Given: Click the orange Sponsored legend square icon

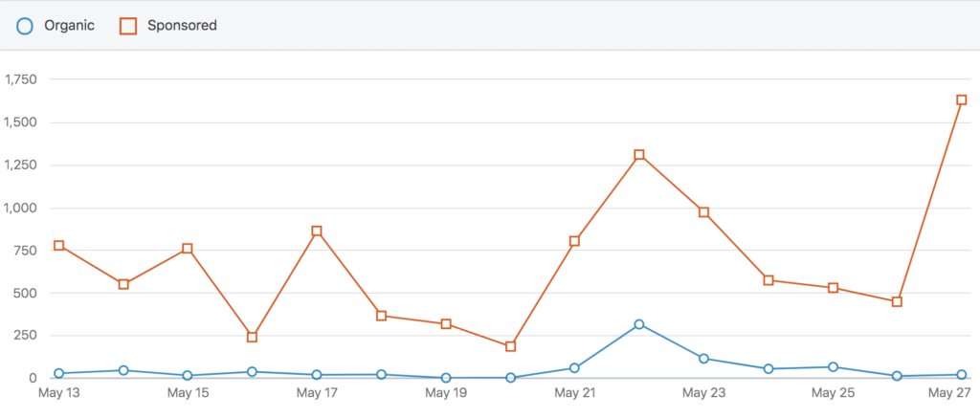Looking at the screenshot, I should 127,26.
